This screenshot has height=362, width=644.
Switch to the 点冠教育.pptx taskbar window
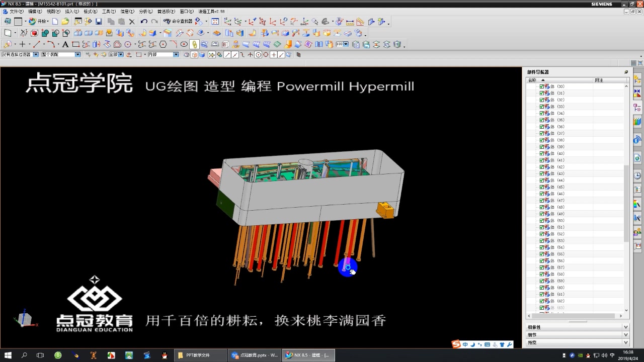[255, 355]
